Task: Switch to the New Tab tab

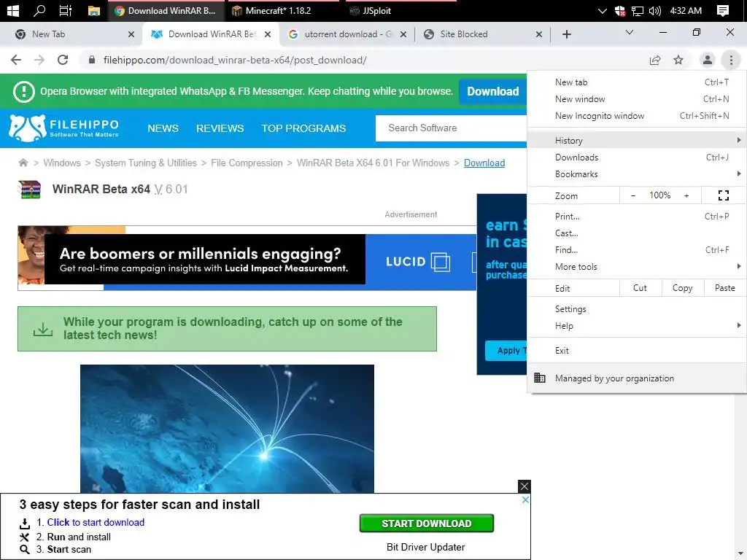Action: [71, 34]
